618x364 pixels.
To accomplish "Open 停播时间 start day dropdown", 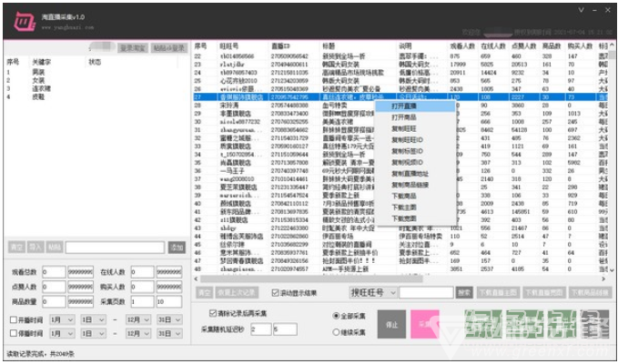I will [x=93, y=333].
